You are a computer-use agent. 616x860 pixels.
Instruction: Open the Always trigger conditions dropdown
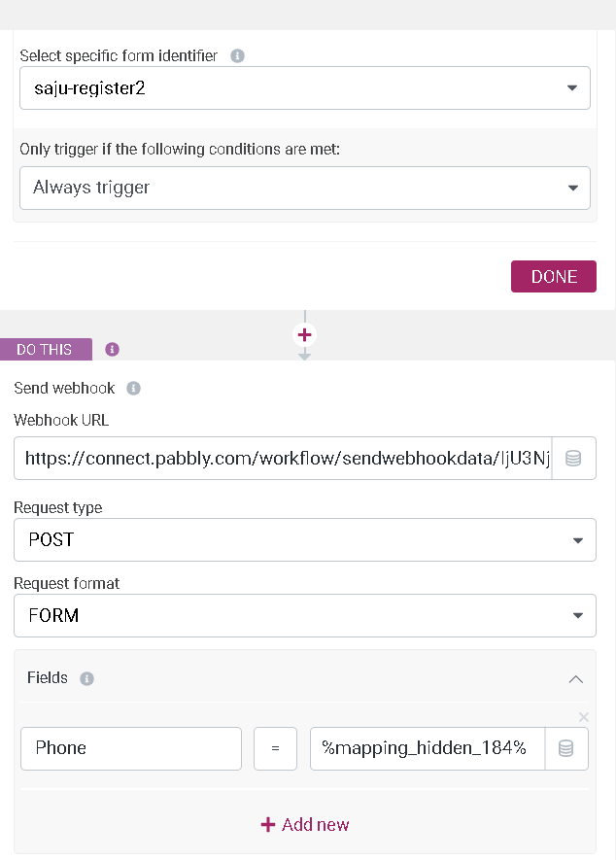tap(305, 189)
